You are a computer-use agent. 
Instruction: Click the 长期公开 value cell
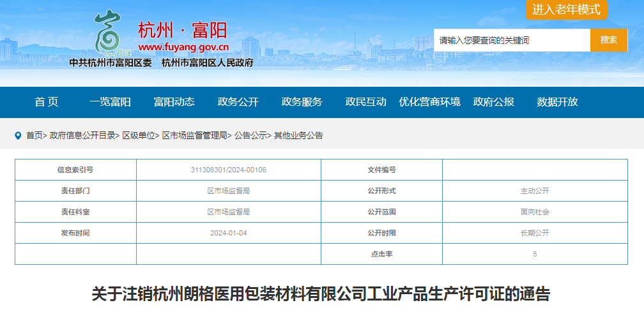[x=535, y=234]
